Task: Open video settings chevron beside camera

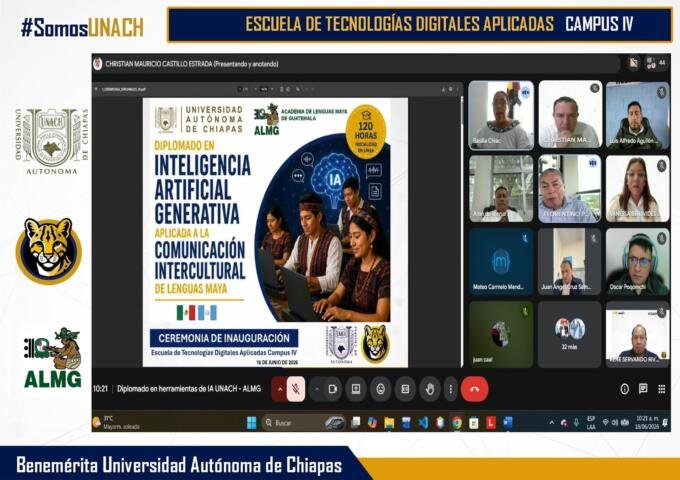Action: 317,389
